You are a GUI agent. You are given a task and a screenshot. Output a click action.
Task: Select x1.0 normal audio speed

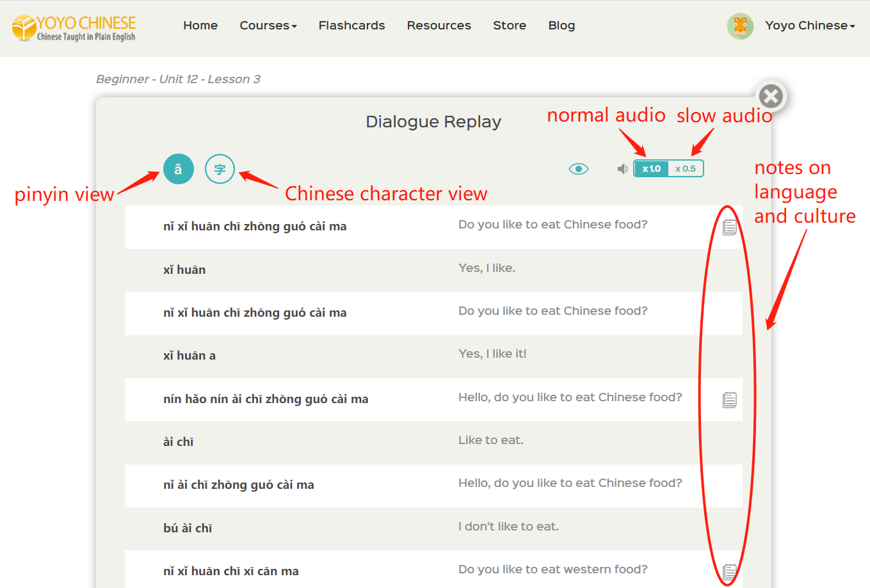(651, 169)
